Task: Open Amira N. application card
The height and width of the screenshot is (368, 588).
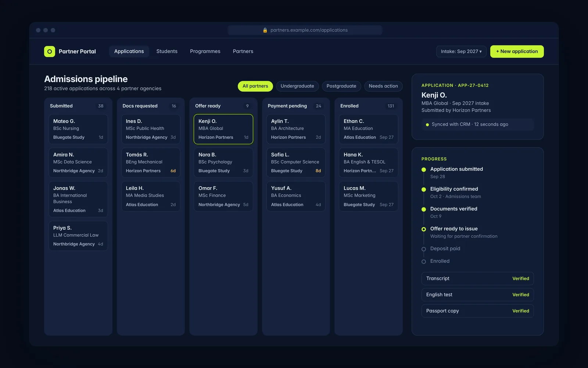Action: click(x=78, y=163)
